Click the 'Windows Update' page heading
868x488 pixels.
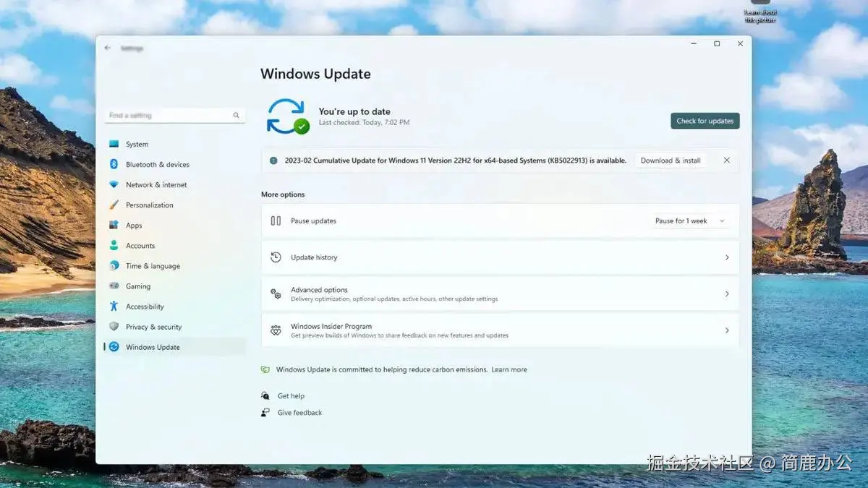tap(315, 74)
